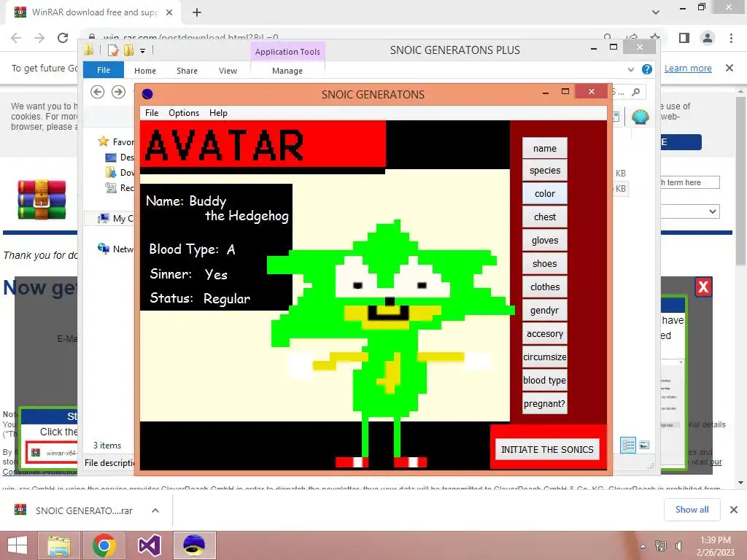Image resolution: width=747 pixels, height=560 pixels.
Task: Click Explorer back navigation arrow
Action: point(98,91)
